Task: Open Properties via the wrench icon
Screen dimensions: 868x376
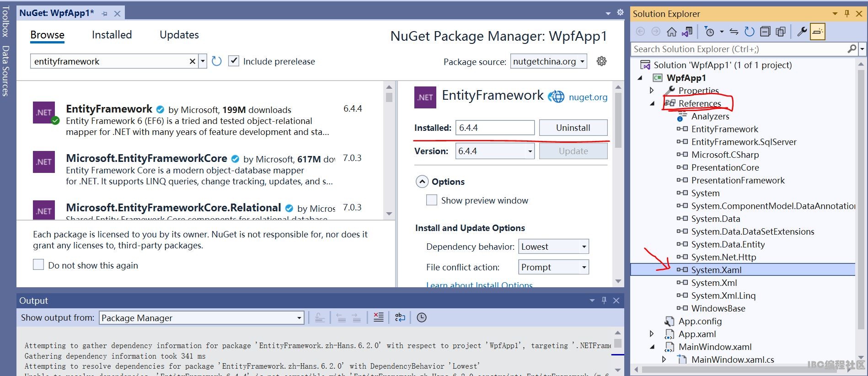Action: click(802, 32)
